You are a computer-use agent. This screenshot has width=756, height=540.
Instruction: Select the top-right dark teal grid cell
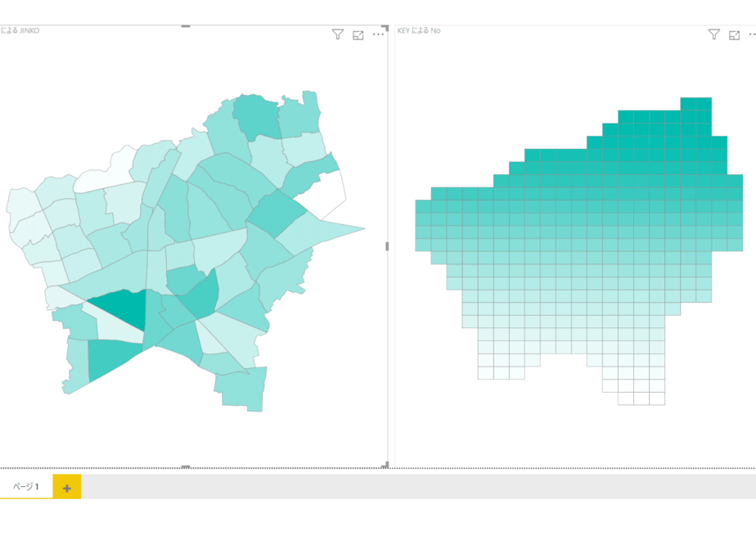(704, 104)
